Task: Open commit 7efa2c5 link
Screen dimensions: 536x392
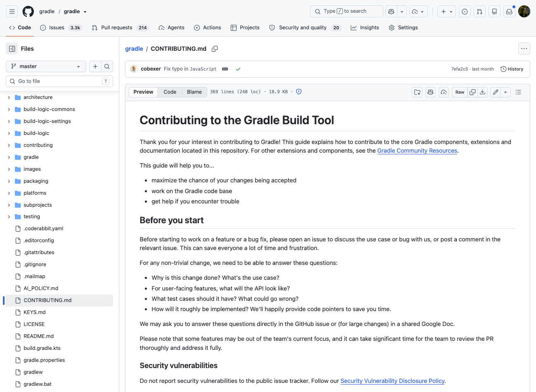Action: (460, 69)
